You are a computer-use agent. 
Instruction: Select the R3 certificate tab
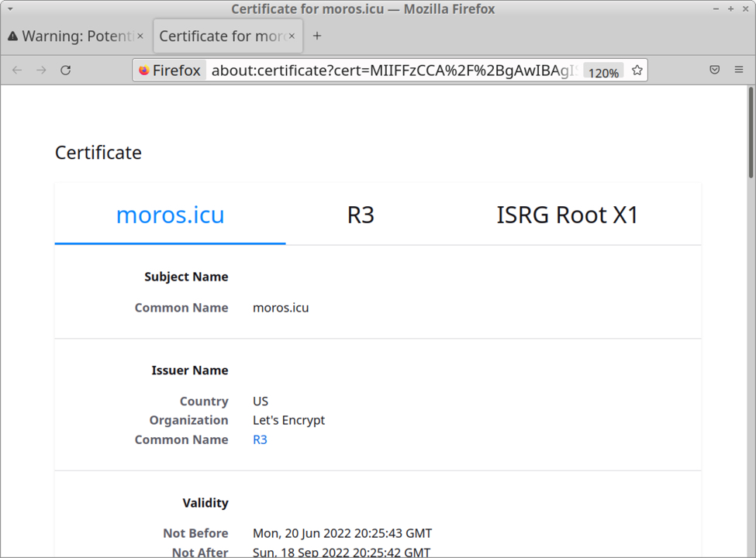tap(361, 215)
